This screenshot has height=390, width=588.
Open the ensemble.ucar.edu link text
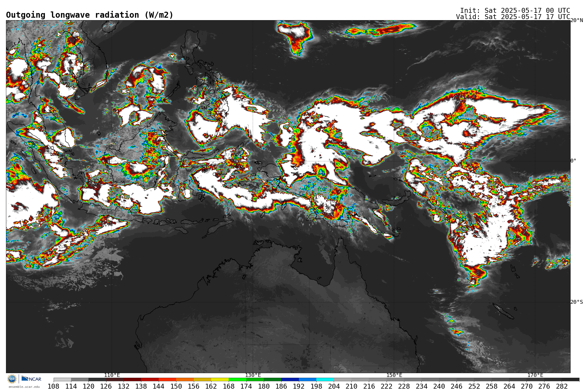pyautogui.click(x=24, y=387)
